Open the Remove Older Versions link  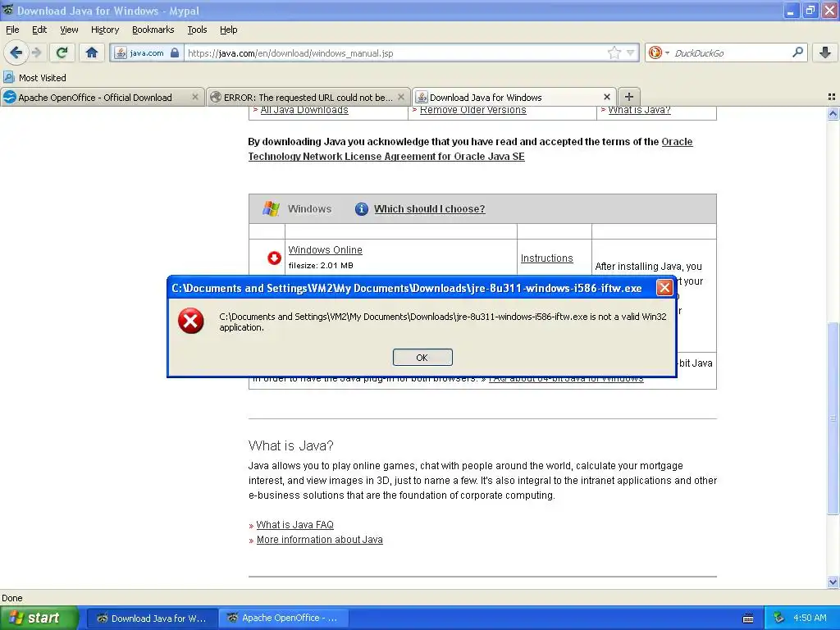point(473,110)
